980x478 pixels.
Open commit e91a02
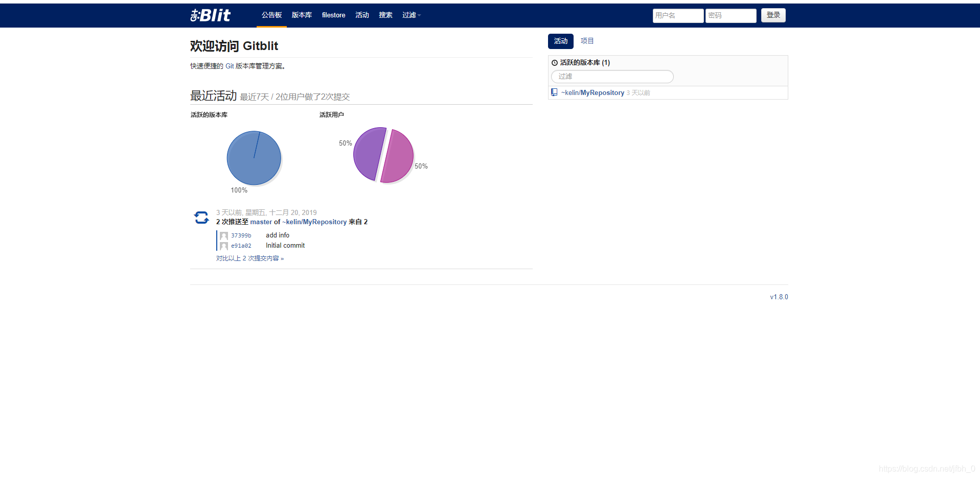[x=241, y=246]
